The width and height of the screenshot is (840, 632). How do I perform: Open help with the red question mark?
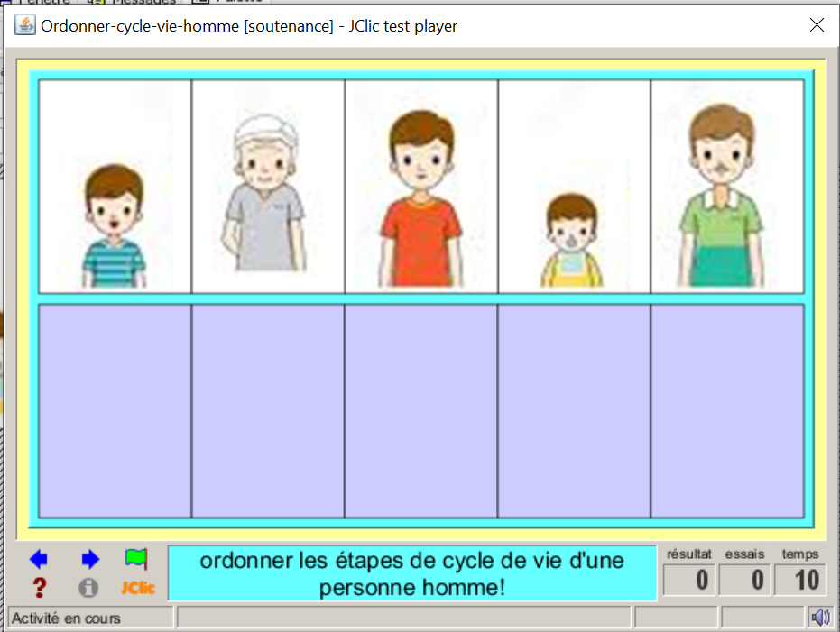(39, 588)
